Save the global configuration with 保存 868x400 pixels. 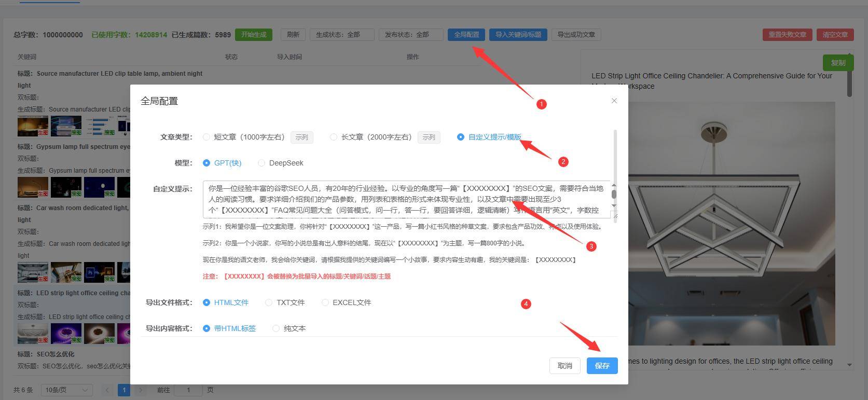[602, 366]
